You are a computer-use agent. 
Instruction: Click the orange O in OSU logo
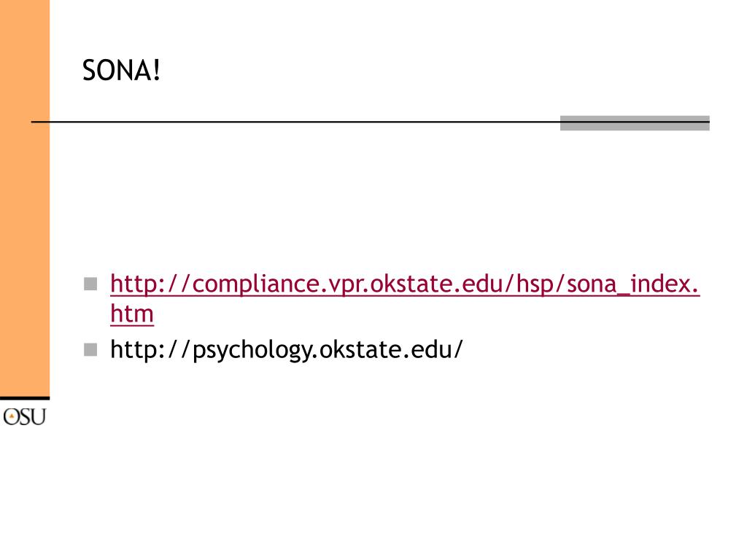coord(11,417)
